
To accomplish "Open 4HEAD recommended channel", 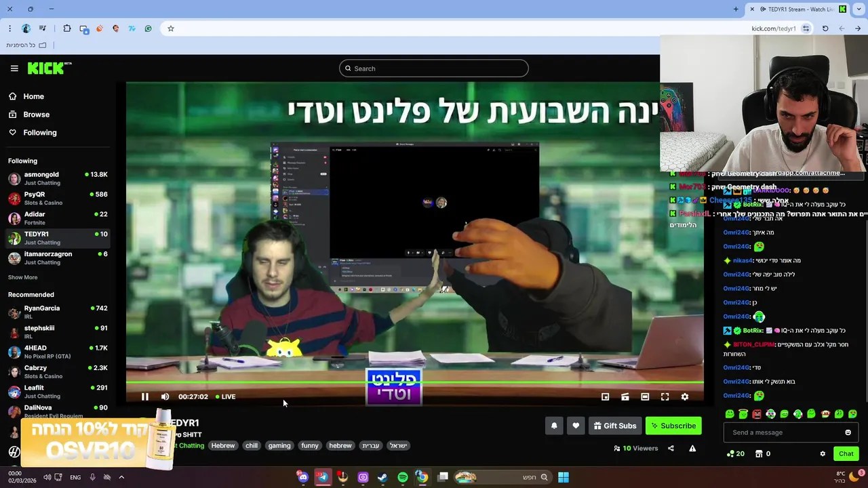I will click(58, 352).
